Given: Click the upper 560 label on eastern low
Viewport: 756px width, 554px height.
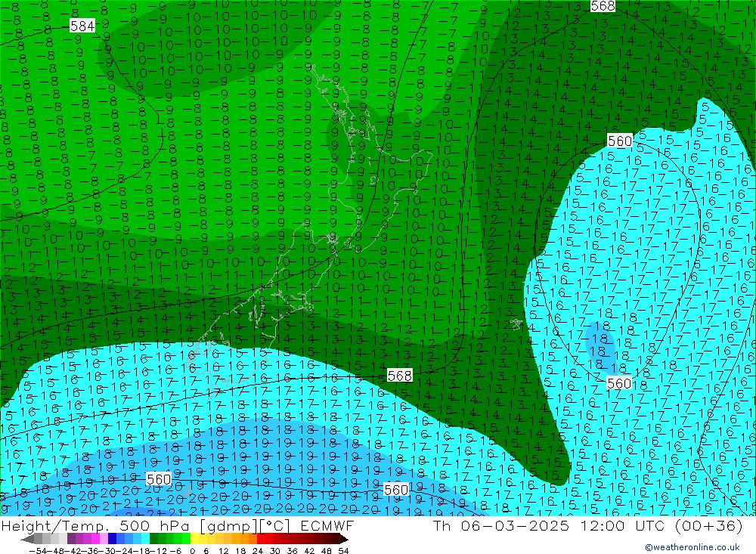Looking at the screenshot, I should tap(620, 141).
